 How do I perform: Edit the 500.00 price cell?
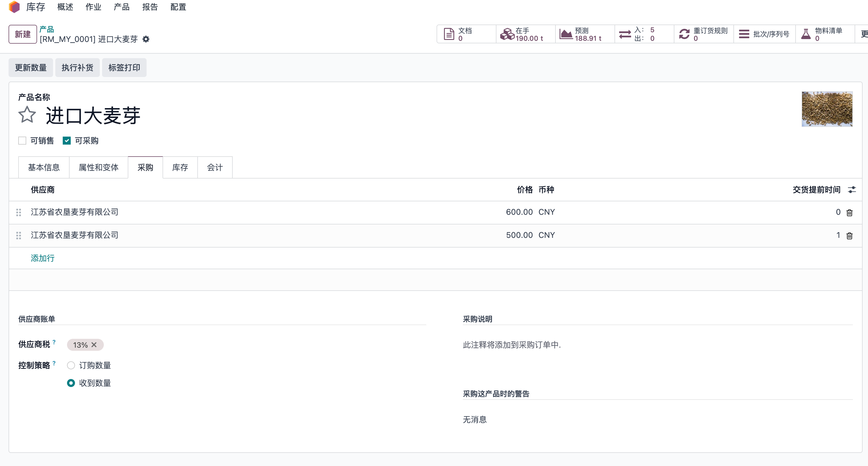pyautogui.click(x=519, y=235)
